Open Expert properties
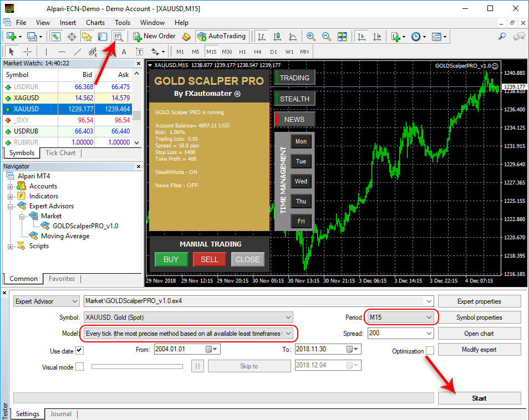The width and height of the screenshot is (529, 420). (480, 301)
